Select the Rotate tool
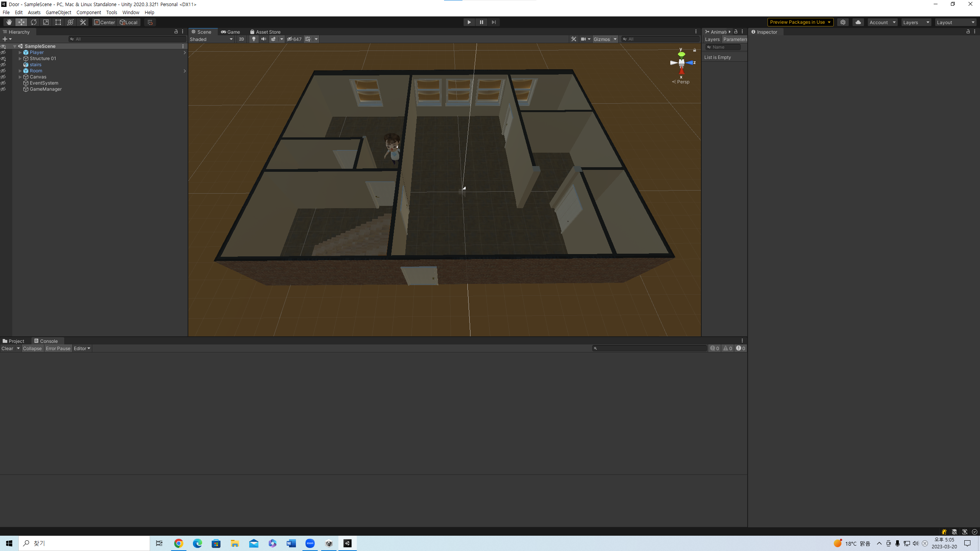This screenshot has height=551, width=980. click(34, 22)
